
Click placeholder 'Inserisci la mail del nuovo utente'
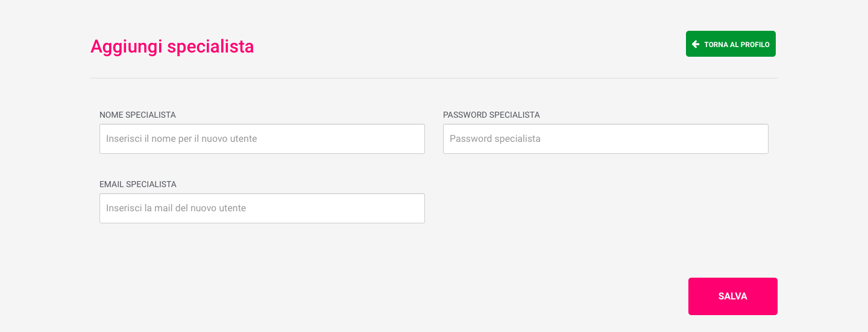pos(176,208)
